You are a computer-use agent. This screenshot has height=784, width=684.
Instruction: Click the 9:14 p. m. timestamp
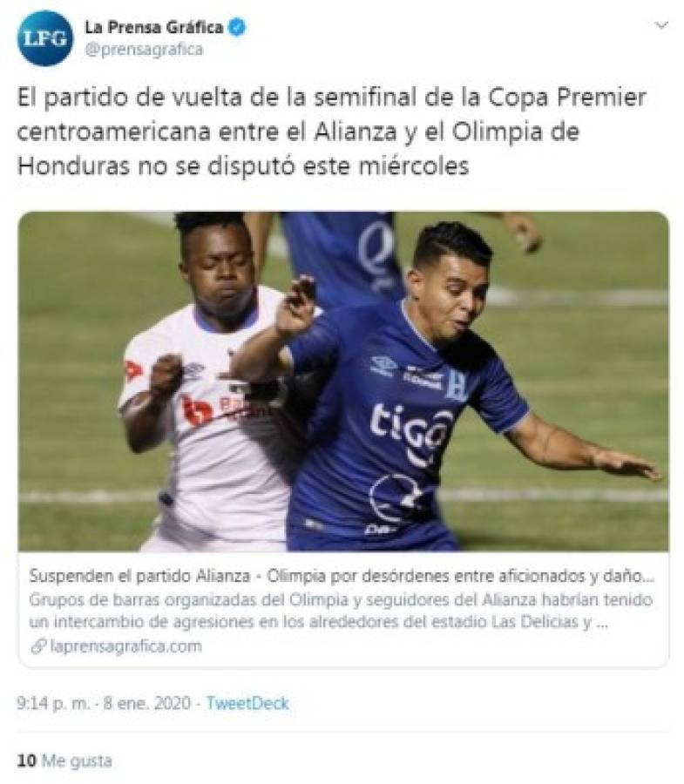(53, 703)
